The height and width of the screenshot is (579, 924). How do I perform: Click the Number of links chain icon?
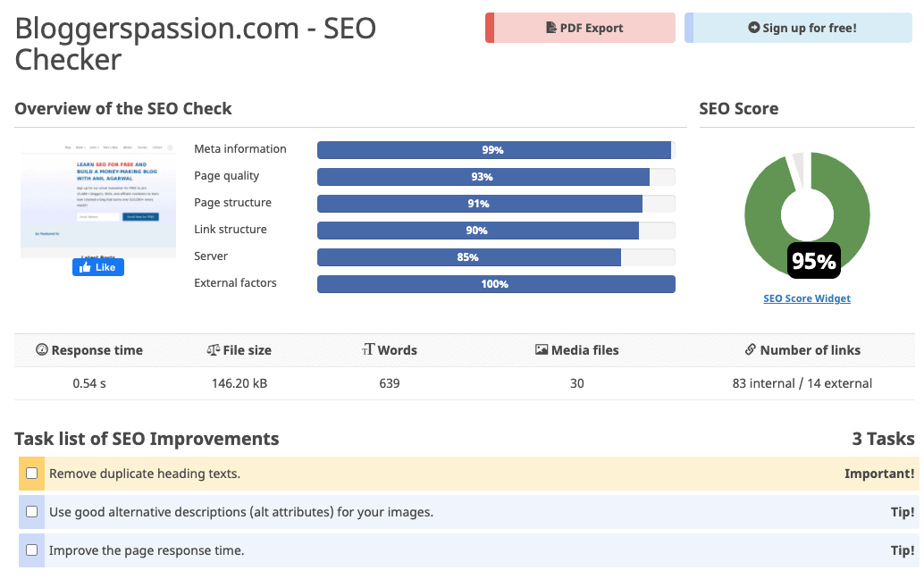point(750,350)
